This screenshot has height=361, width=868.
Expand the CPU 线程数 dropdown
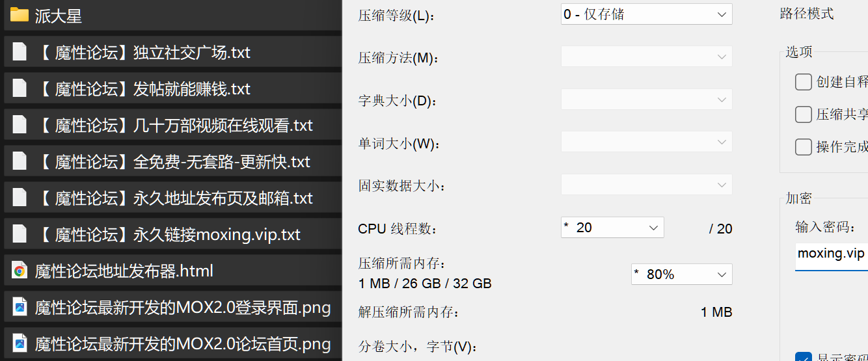612,228
